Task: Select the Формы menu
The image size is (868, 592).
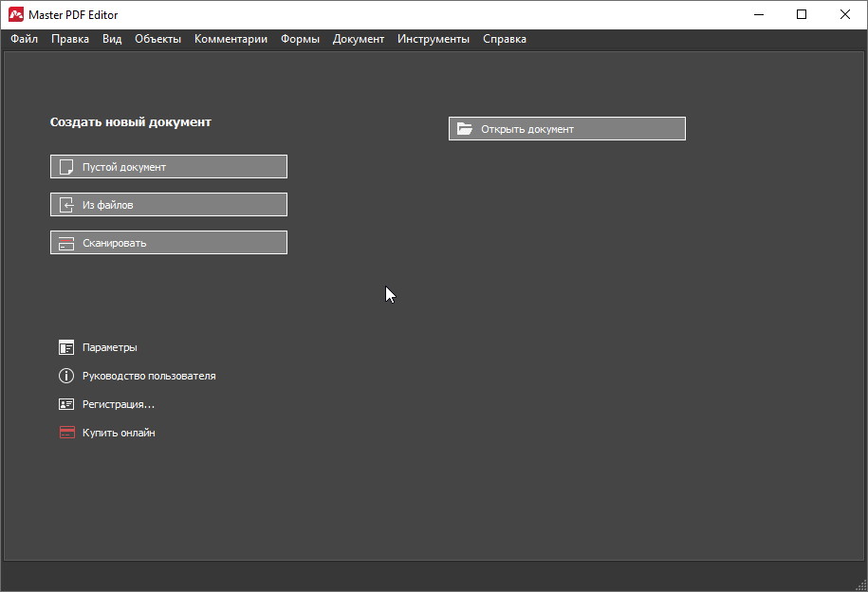Action: click(x=300, y=39)
